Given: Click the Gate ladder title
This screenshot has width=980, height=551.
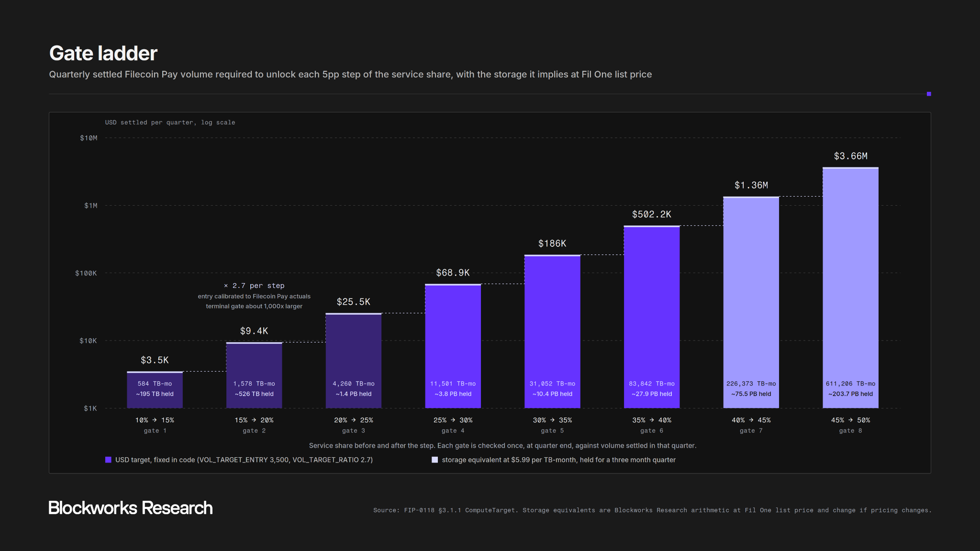Looking at the screenshot, I should click(x=103, y=53).
